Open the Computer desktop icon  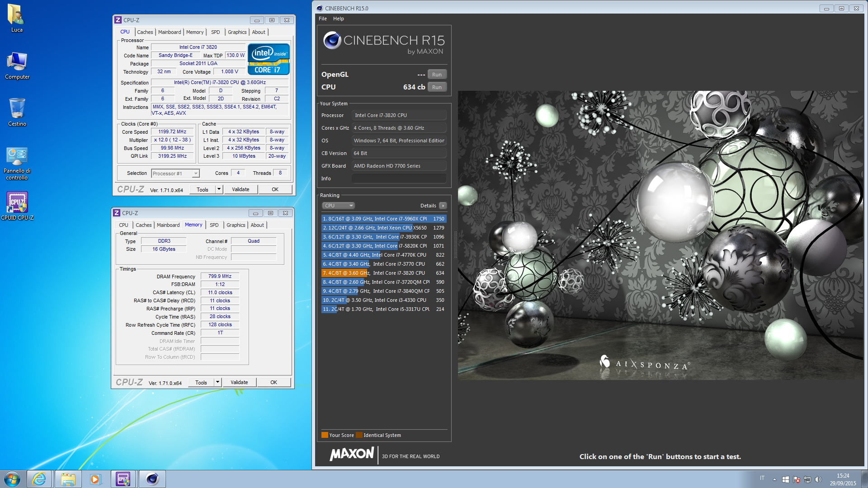click(x=17, y=66)
